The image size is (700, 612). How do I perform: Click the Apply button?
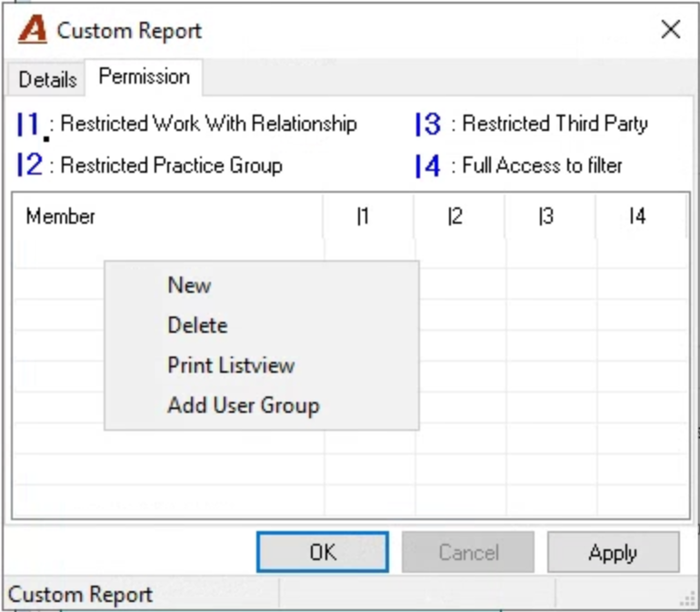pyautogui.click(x=613, y=552)
